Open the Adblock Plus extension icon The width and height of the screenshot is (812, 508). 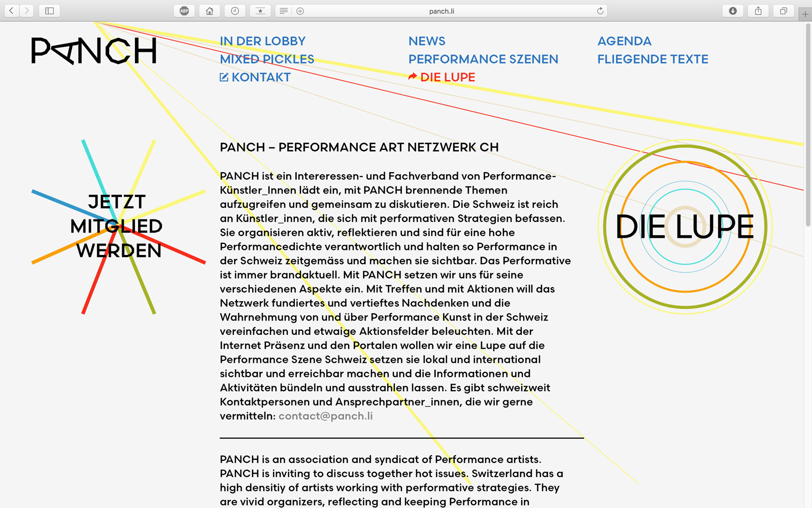pos(184,11)
